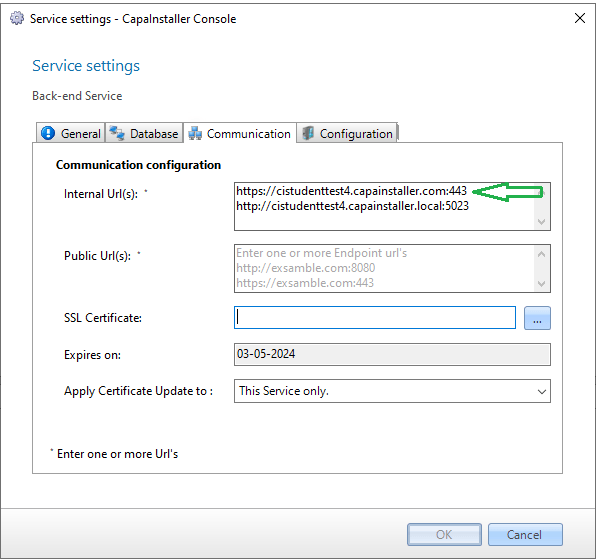The image size is (596, 559).
Task: Switch to the Database tab
Action: click(x=144, y=133)
